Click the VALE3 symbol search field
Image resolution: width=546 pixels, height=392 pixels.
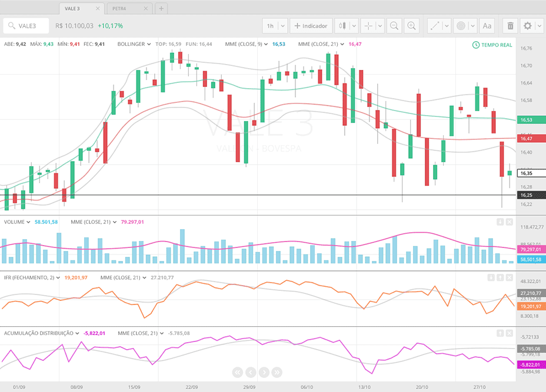(x=26, y=26)
